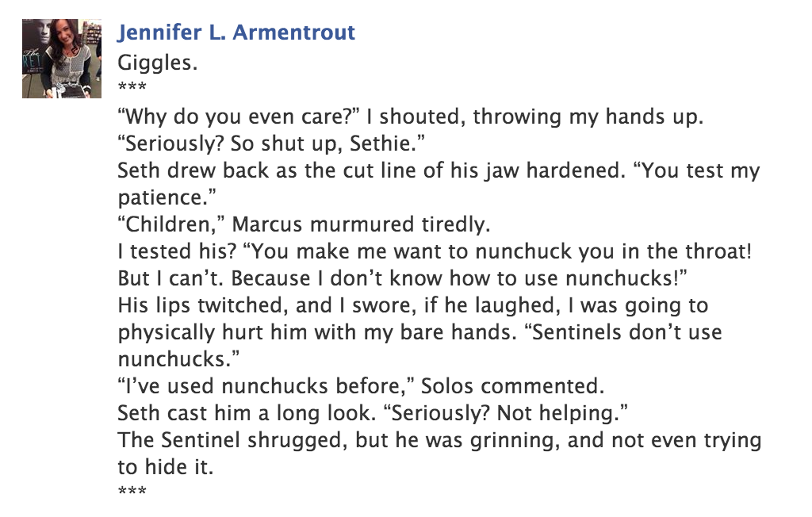Click the text "to hide it."

(165, 467)
